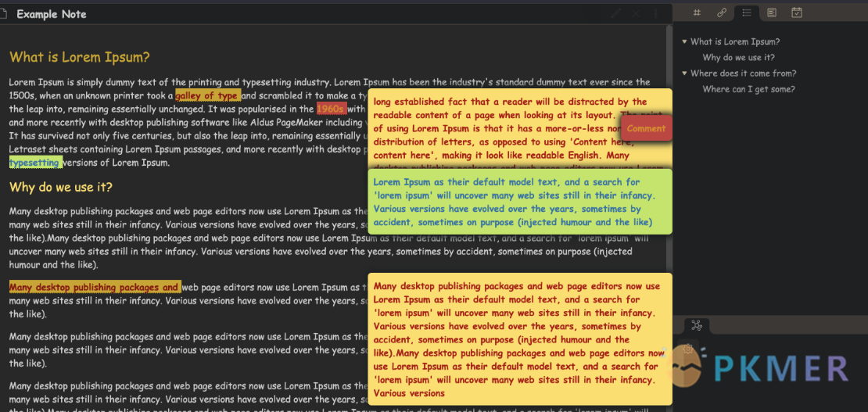Jump to 'Why do we use it?' outline item
The width and height of the screenshot is (868, 412).
[738, 58]
